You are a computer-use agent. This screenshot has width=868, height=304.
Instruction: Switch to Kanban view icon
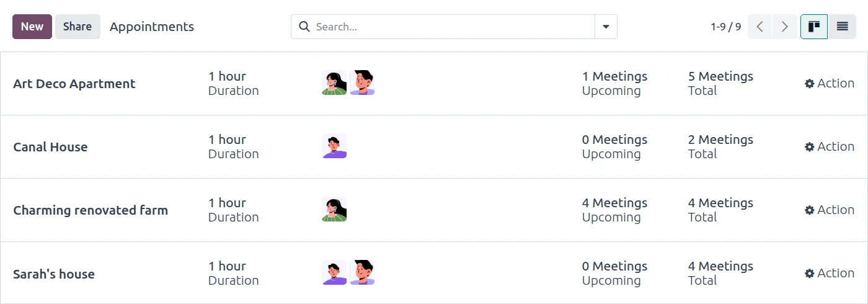click(813, 27)
